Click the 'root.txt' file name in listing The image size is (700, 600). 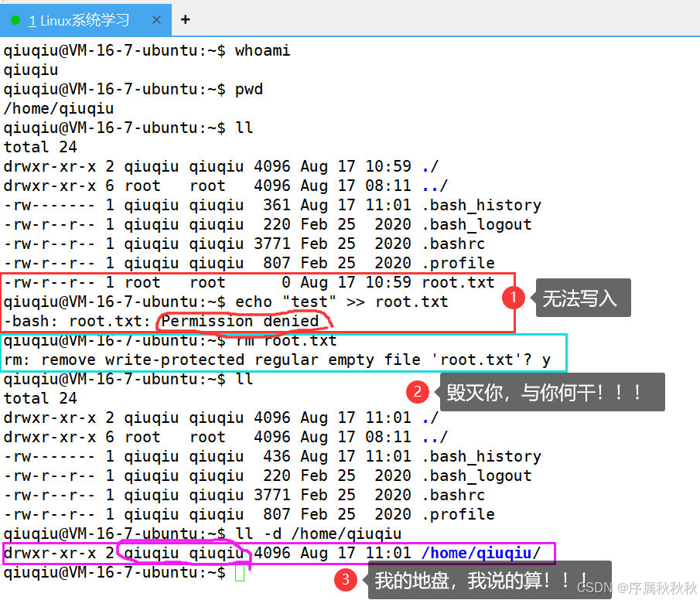[x=458, y=282]
